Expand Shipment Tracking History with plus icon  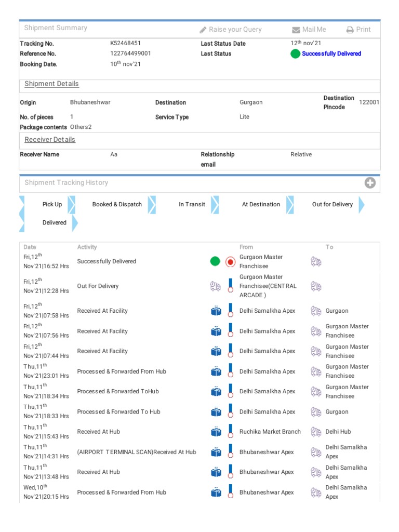[x=370, y=183]
